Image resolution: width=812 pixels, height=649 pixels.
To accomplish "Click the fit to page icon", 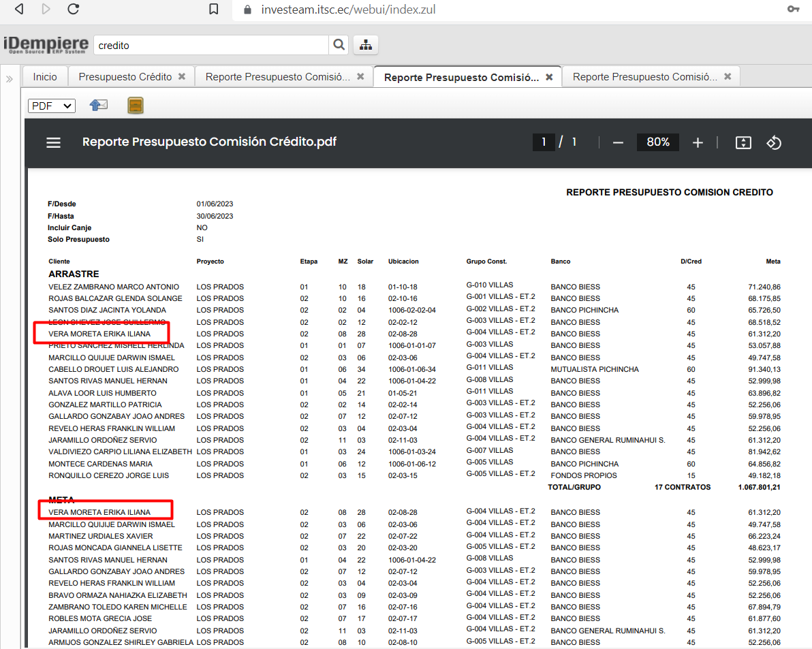I will coord(743,142).
